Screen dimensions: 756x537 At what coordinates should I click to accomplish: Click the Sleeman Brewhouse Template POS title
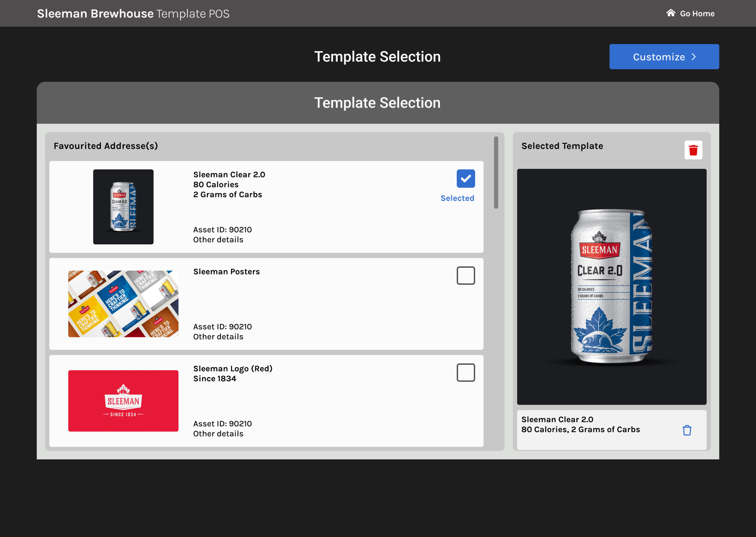[133, 14]
